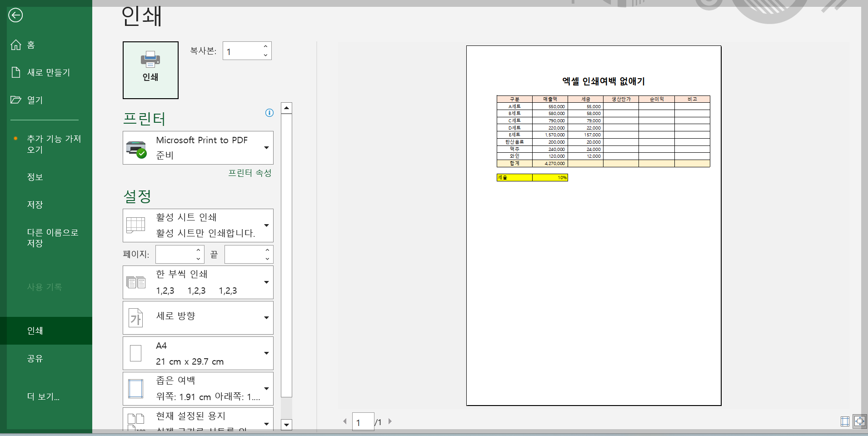Click the Home house icon in sidebar

tap(16, 45)
